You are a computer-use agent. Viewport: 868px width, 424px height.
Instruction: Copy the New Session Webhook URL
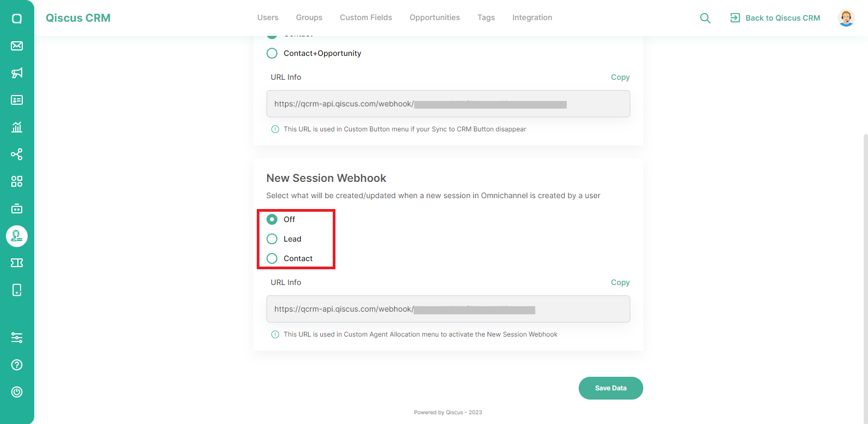(x=620, y=282)
